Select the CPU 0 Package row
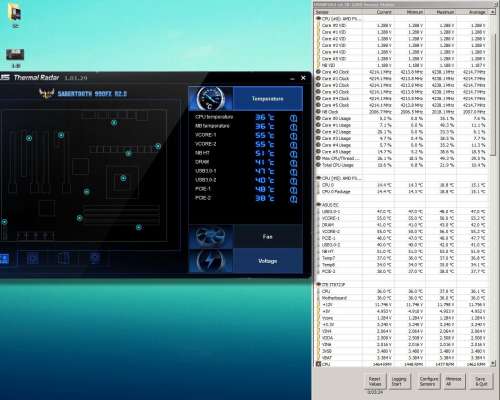This screenshot has width=500, height=400. [x=401, y=192]
